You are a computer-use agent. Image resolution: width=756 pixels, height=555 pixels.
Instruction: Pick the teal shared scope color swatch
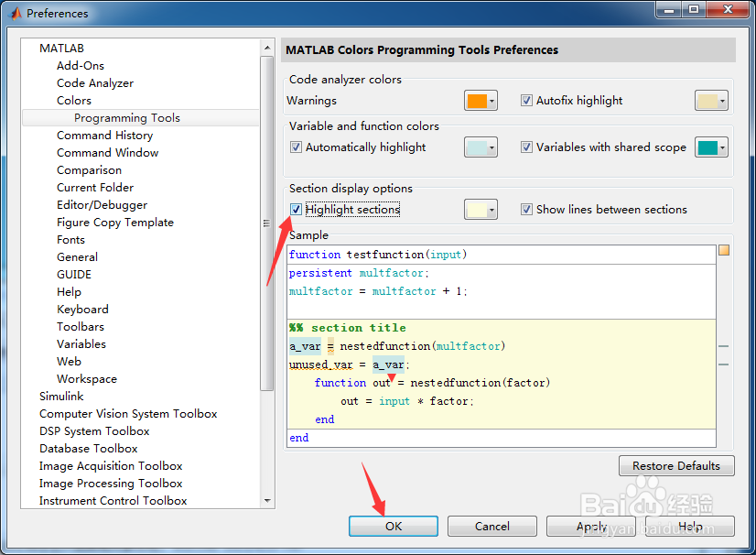pyautogui.click(x=707, y=147)
